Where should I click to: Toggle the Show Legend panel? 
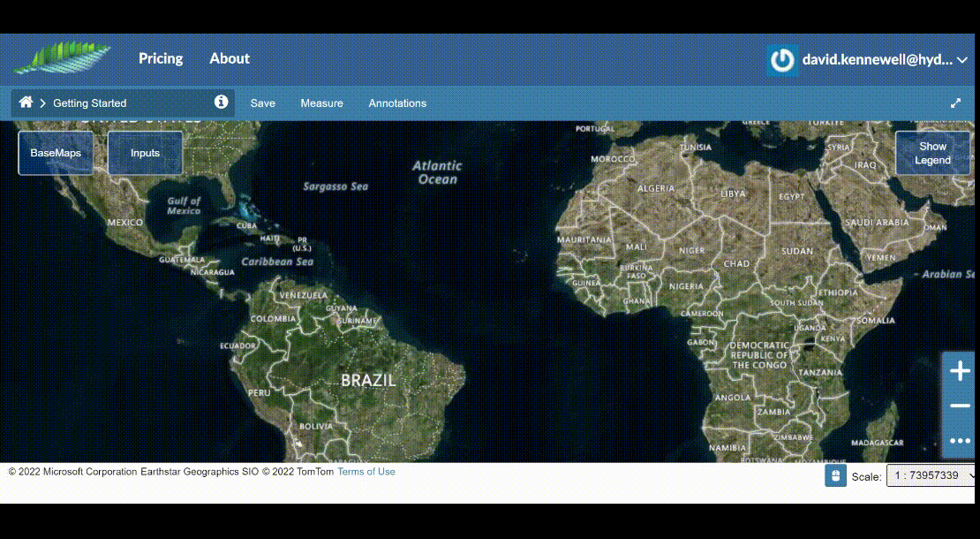click(932, 153)
